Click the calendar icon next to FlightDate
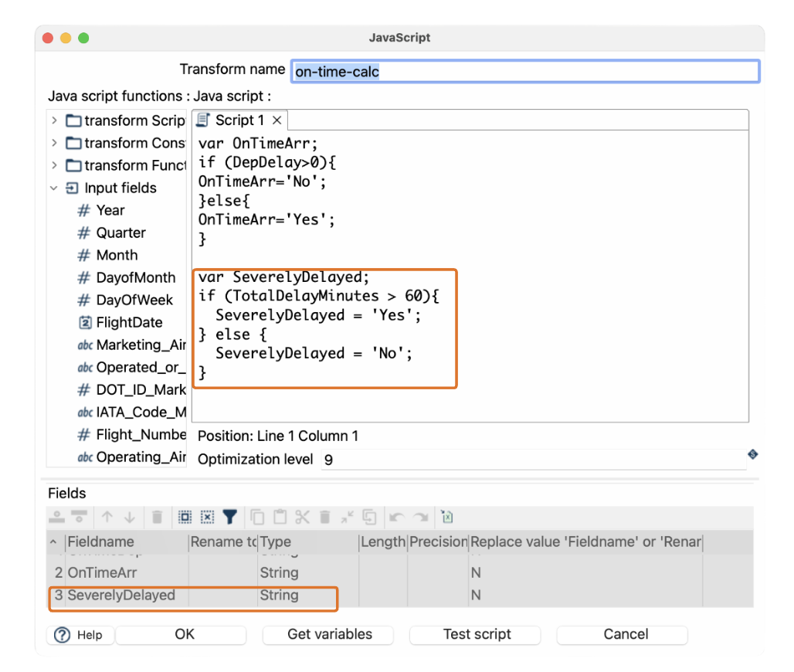 point(85,323)
